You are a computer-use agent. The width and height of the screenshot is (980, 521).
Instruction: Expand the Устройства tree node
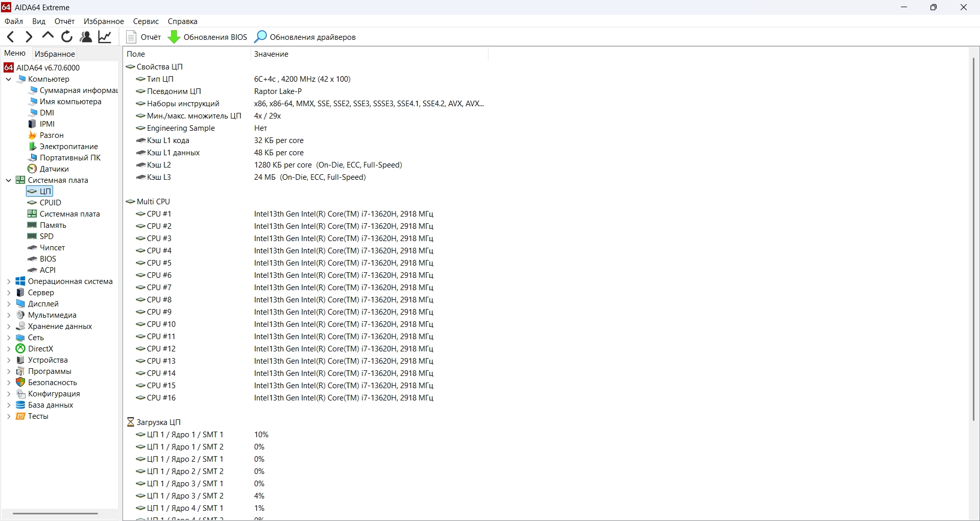(9, 360)
